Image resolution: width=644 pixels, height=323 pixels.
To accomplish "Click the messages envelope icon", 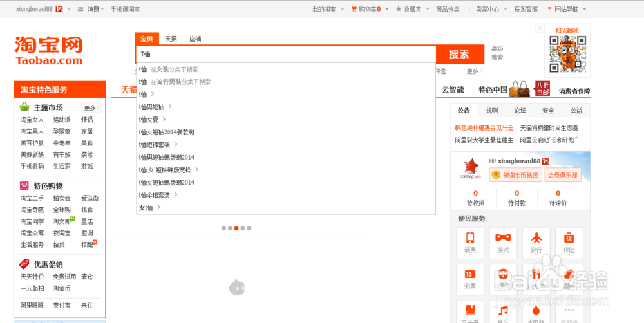I will 80,9.
